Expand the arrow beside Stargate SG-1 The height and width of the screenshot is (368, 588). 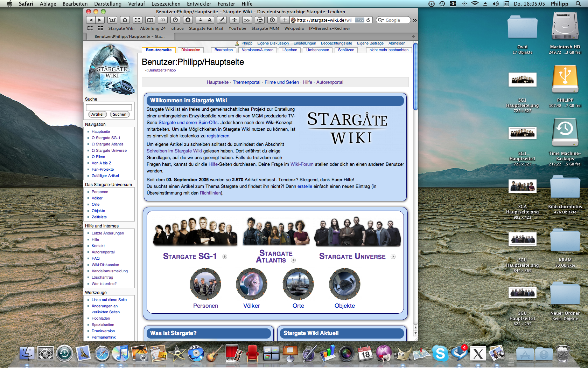225,257
